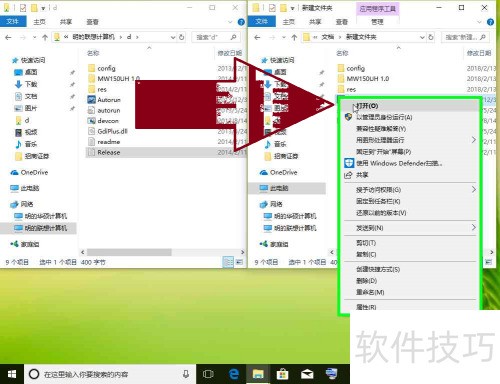
Task: Switch the left window to details view
Action: tap(228, 262)
